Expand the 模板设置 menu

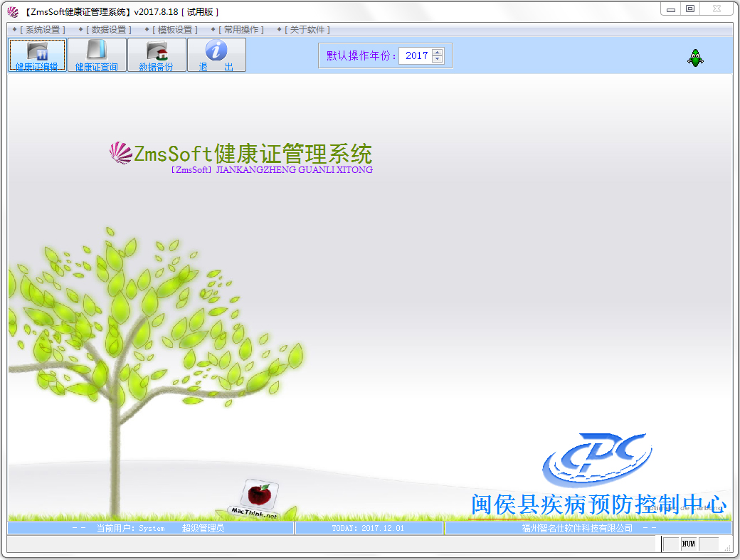pos(175,30)
